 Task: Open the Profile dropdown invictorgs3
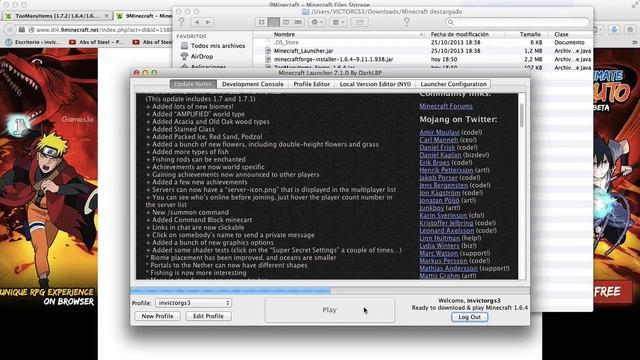click(x=193, y=303)
